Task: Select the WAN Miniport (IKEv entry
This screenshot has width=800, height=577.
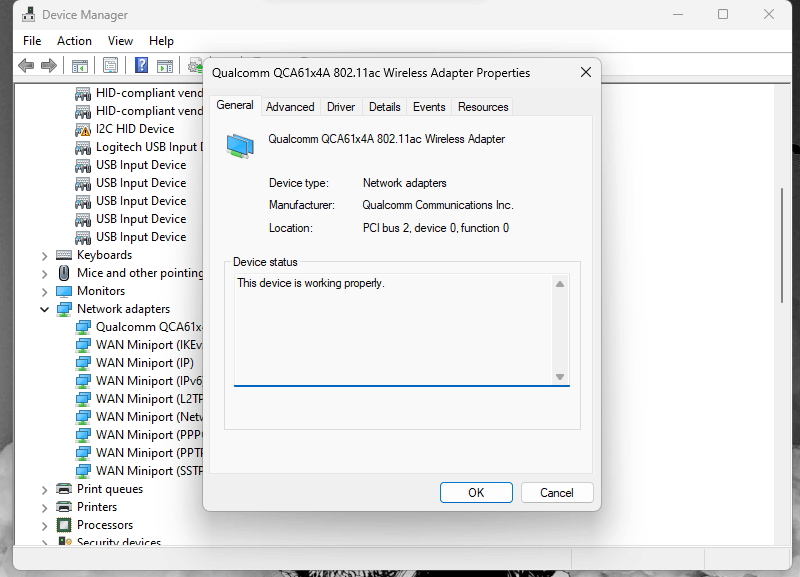Action: point(149,345)
